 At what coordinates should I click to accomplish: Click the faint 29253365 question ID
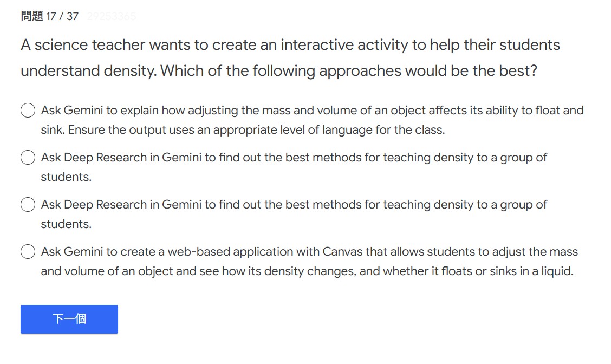pos(112,16)
